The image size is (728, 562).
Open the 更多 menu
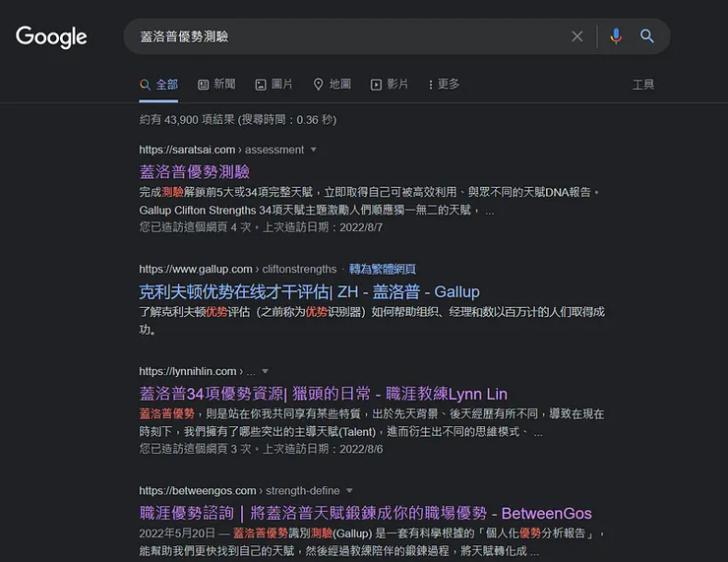click(444, 85)
